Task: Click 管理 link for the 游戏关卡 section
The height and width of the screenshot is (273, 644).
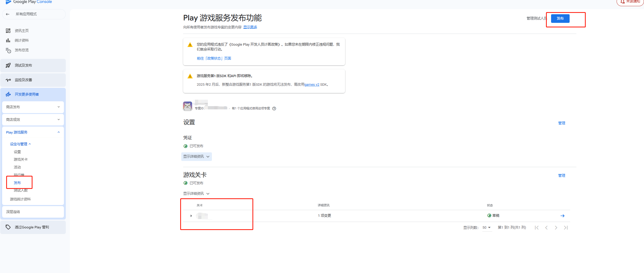Action: pos(562,175)
